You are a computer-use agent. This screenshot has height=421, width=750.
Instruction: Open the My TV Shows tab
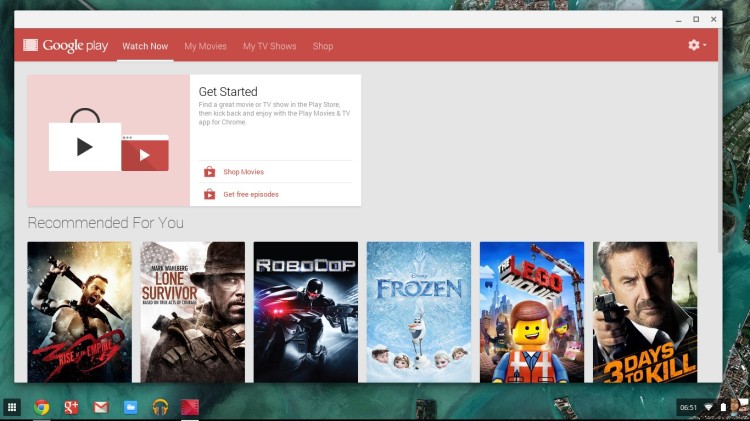pyautogui.click(x=269, y=46)
